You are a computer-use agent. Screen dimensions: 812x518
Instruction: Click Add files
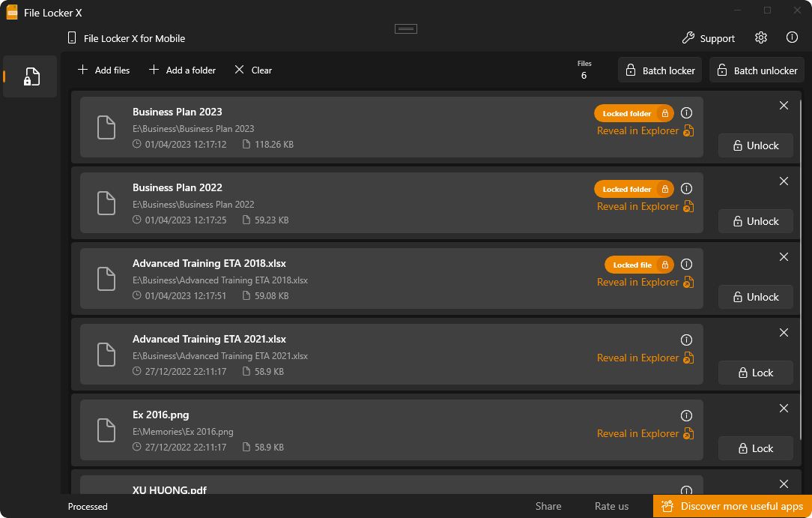(x=103, y=70)
